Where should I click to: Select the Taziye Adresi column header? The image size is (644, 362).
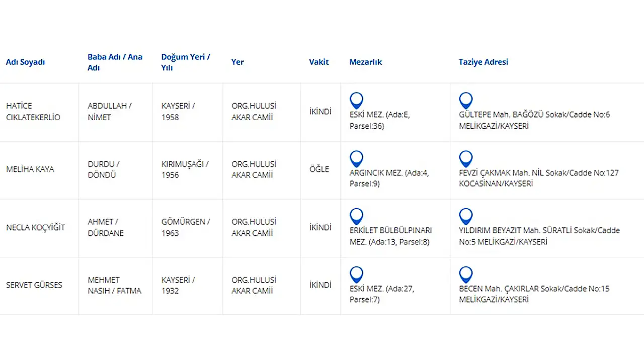point(484,62)
